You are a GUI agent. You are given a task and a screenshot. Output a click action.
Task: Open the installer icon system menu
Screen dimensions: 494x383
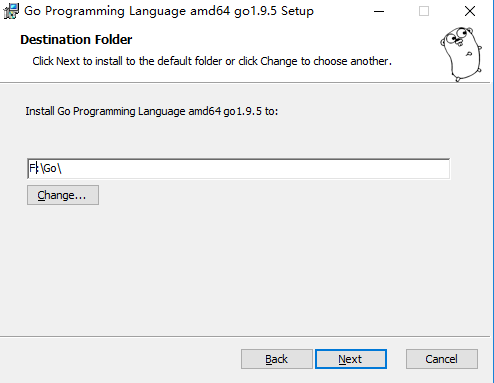pos(11,11)
